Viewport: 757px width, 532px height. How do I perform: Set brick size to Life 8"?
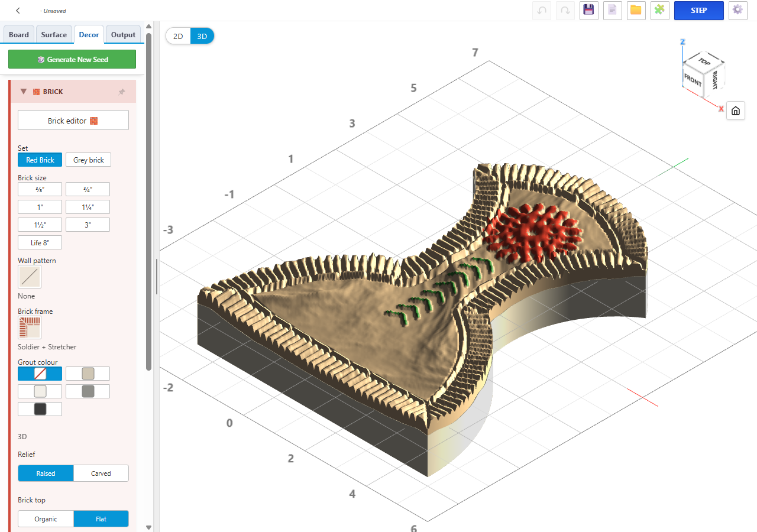(x=40, y=242)
